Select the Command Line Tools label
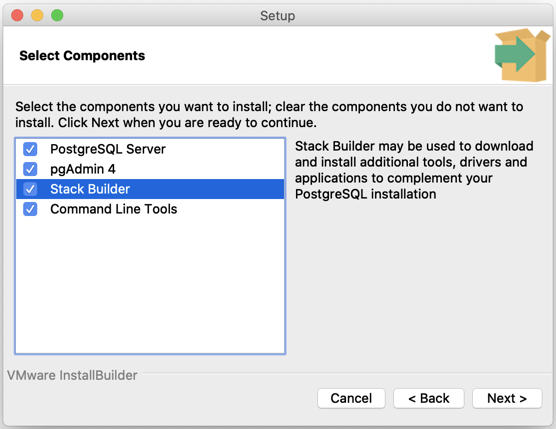This screenshot has width=556, height=429. click(113, 209)
